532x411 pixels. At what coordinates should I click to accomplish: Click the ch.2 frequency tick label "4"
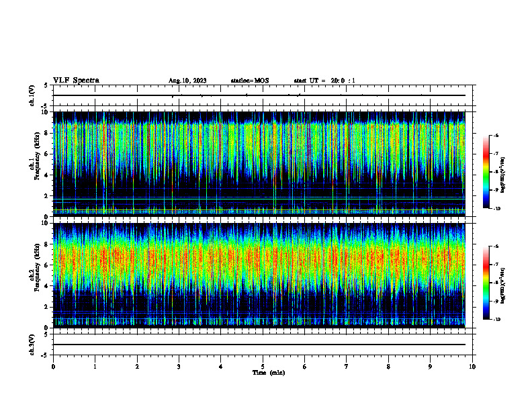coord(46,286)
